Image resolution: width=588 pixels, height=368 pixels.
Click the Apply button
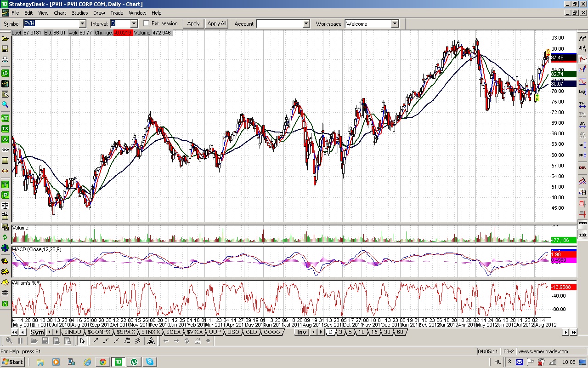193,23
